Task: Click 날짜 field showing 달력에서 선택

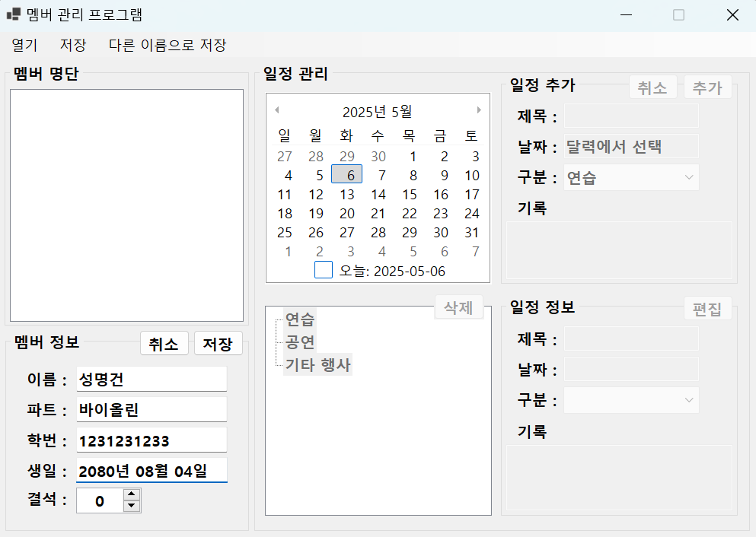Action: [631, 146]
